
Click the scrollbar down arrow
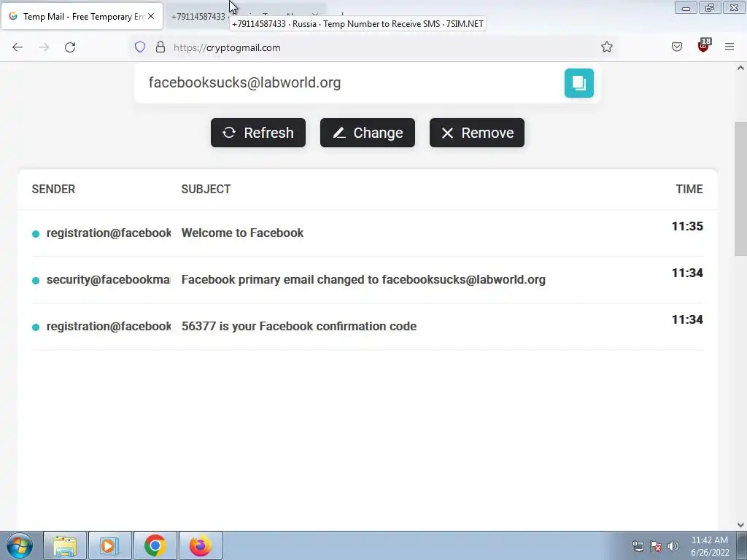(740, 525)
